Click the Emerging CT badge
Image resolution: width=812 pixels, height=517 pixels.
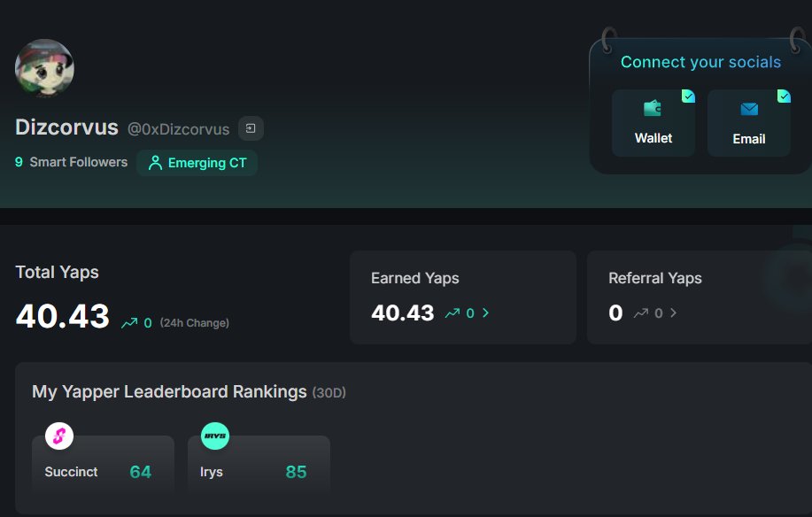pos(197,163)
